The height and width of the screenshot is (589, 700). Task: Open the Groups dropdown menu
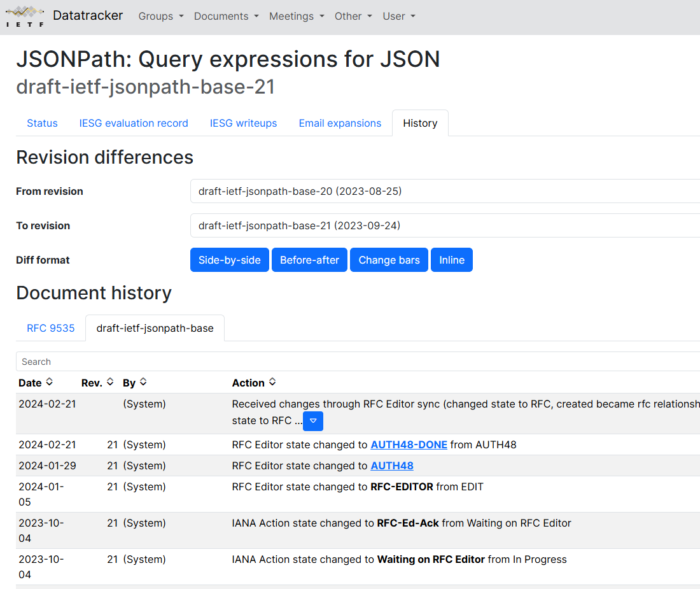(161, 16)
